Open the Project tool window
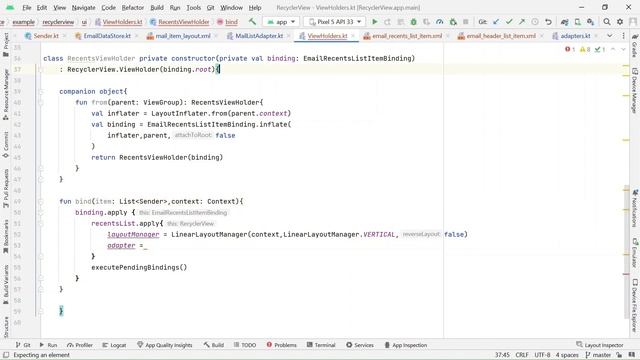This screenshot has width=640, height=360. (x=6, y=44)
